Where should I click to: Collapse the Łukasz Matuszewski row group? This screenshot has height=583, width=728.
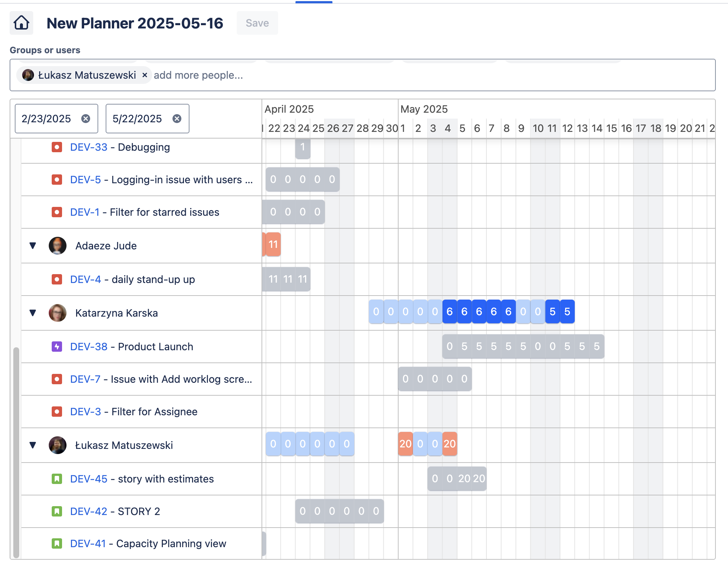(33, 445)
